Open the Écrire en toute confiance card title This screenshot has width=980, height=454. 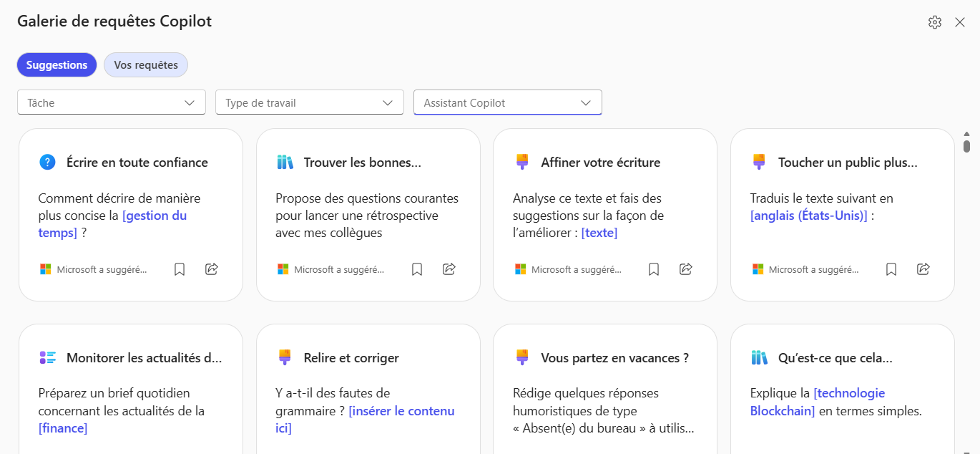point(137,163)
